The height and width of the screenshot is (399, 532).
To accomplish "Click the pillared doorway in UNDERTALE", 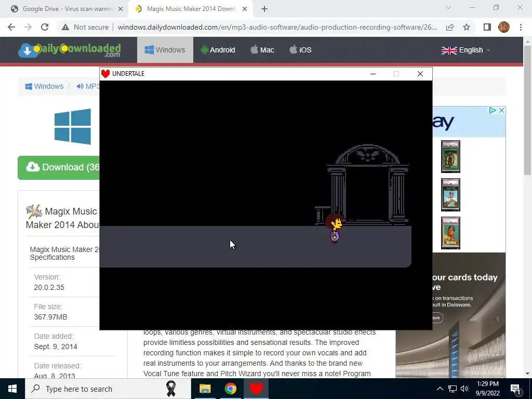I will pos(367,184).
